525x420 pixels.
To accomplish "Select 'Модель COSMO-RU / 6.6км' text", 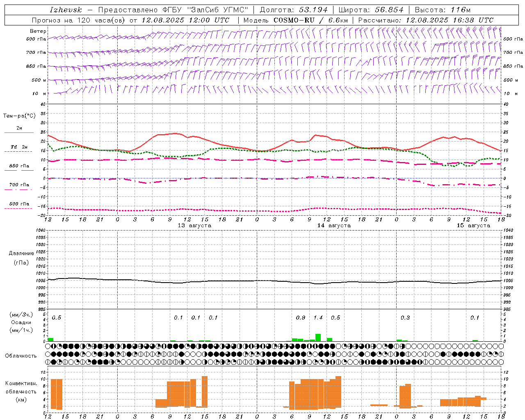I will click(295, 20).
